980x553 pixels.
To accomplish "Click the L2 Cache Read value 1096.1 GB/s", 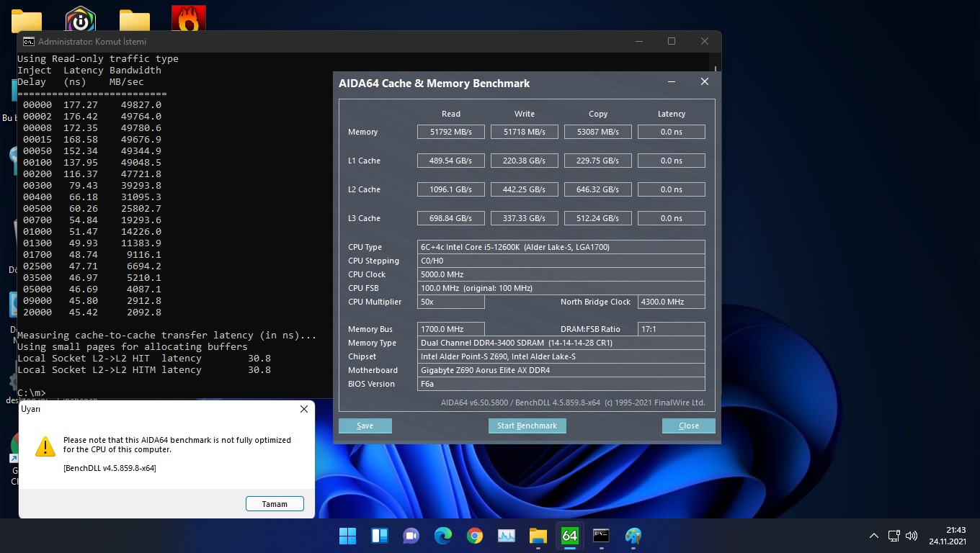I will click(x=451, y=189).
